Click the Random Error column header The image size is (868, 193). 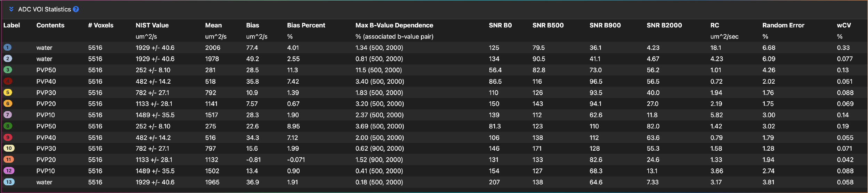point(783,25)
